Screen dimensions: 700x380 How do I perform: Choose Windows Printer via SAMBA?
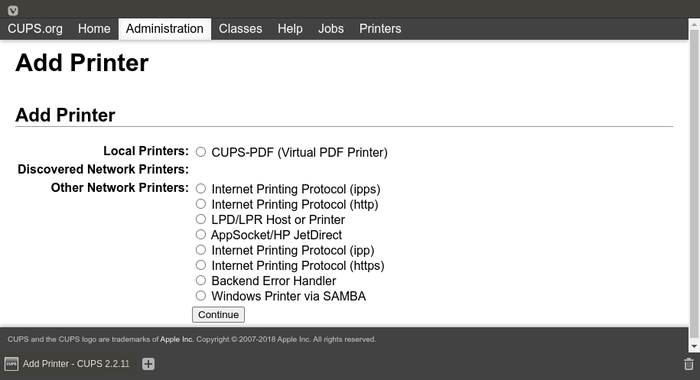[201, 296]
